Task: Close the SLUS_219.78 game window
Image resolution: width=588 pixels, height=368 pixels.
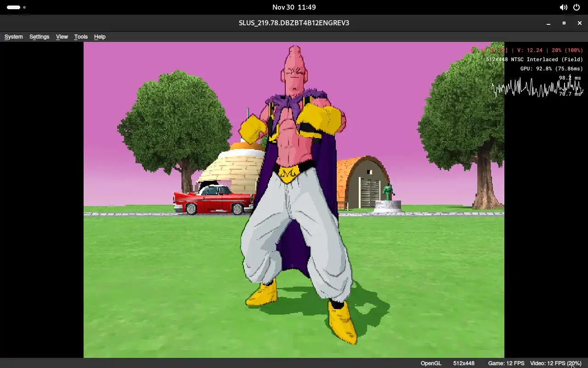Action: pyautogui.click(x=580, y=23)
